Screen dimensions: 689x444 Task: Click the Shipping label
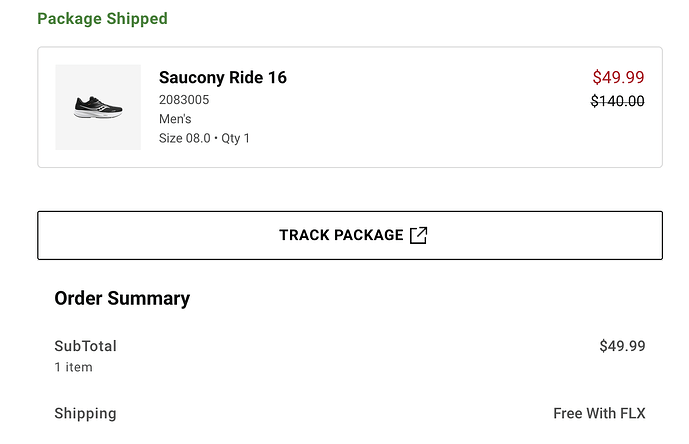pos(85,413)
